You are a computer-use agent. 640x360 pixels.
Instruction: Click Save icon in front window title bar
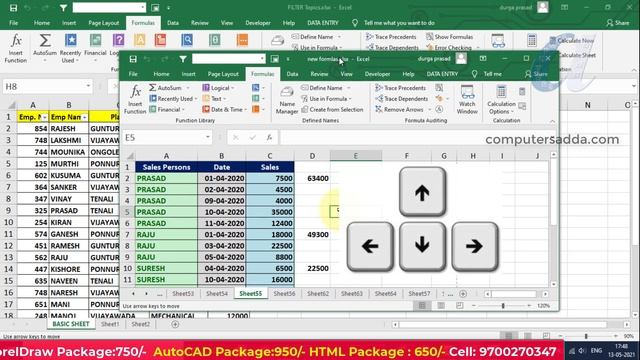tap(133, 59)
